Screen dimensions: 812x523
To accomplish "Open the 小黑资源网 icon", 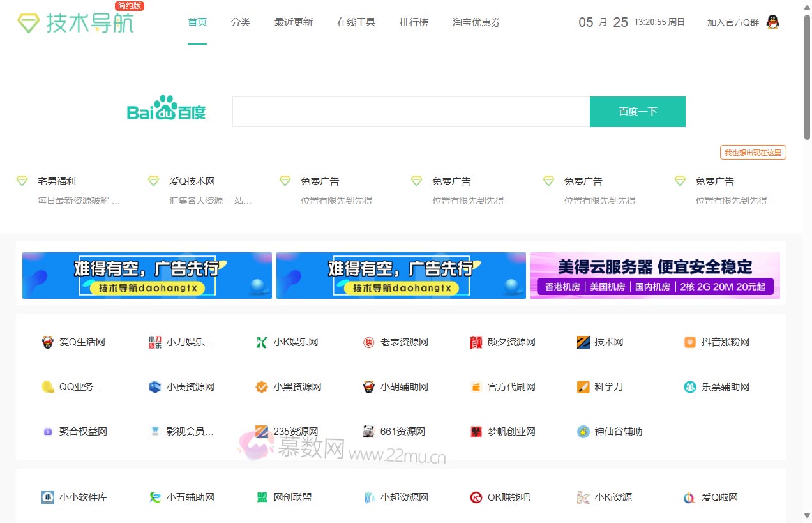I will pos(261,386).
